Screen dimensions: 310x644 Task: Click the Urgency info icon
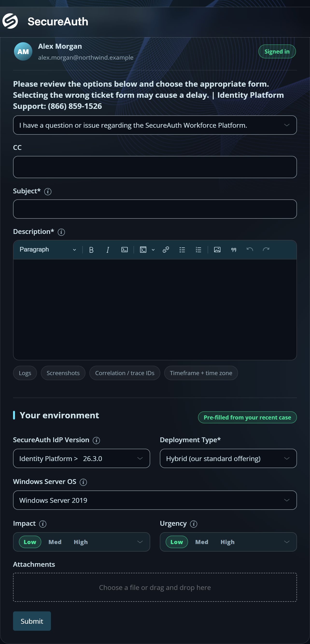point(193,524)
